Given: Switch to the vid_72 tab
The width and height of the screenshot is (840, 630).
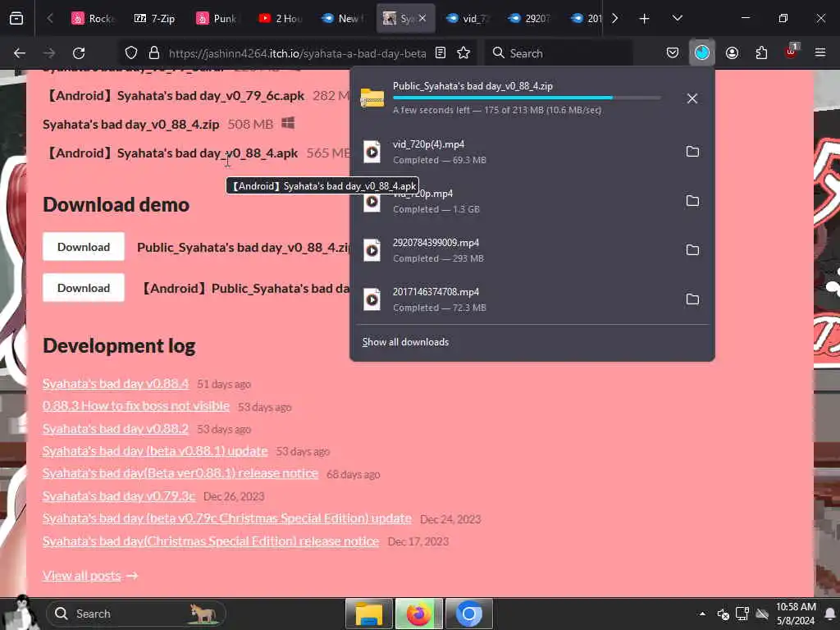Looking at the screenshot, I should [467, 19].
